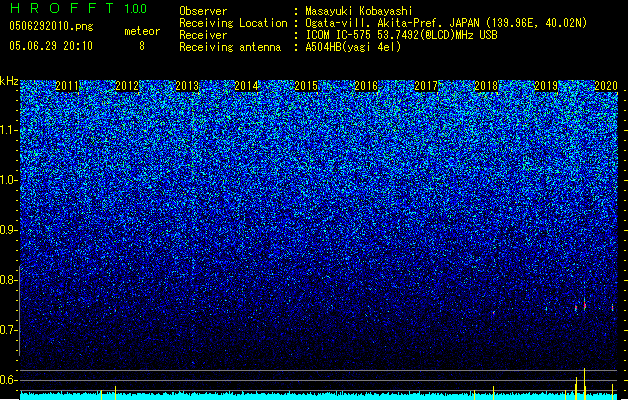Click the A504HB(yagi 4el) antenna text
The width and height of the screenshot is (629, 400).
point(353,47)
